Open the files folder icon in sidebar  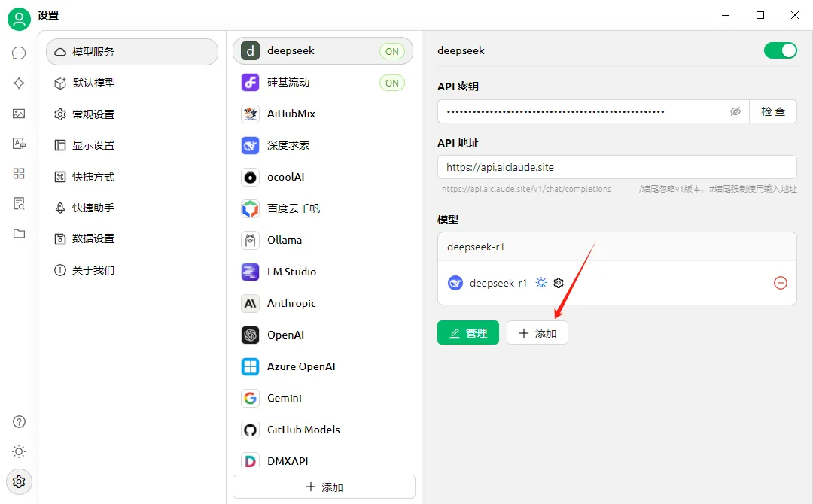(x=19, y=234)
